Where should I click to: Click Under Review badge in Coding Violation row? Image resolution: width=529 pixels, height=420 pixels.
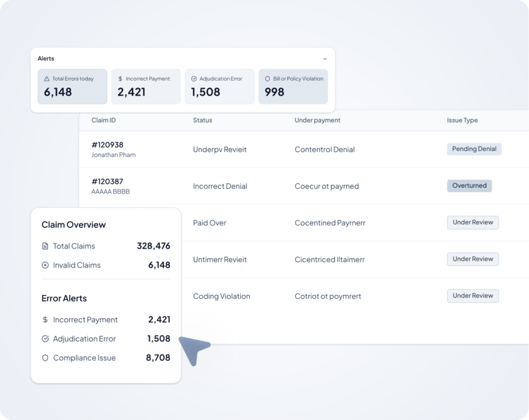tap(473, 296)
